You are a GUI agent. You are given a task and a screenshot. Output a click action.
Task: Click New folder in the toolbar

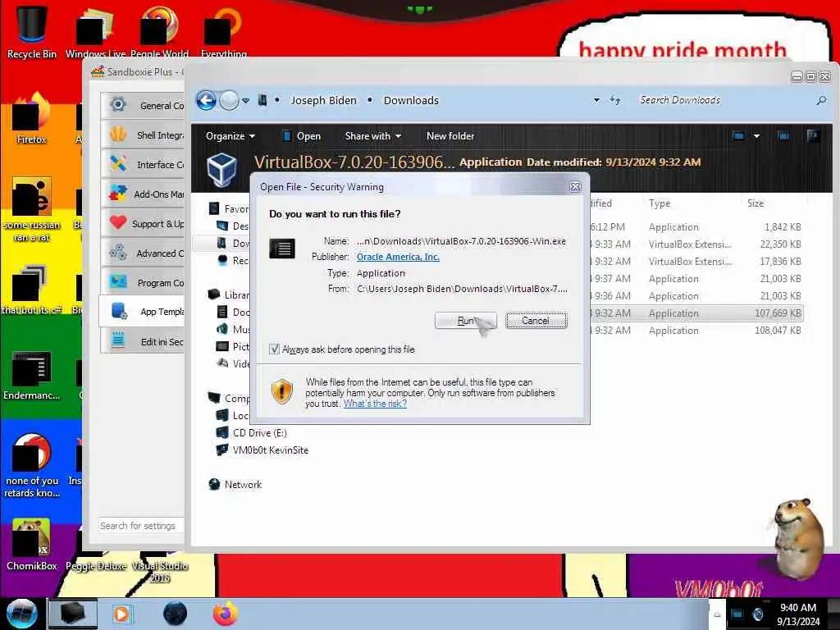[x=450, y=136]
